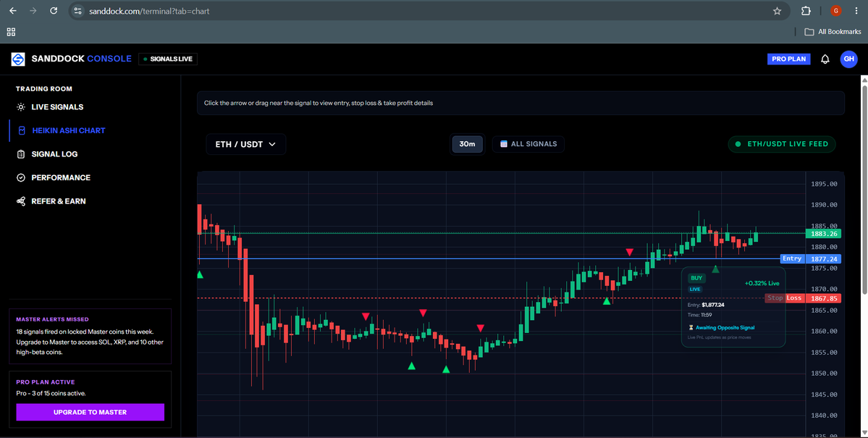Screen dimensions: 868x438
Task: Select the 30m timeframe
Action: coord(467,144)
